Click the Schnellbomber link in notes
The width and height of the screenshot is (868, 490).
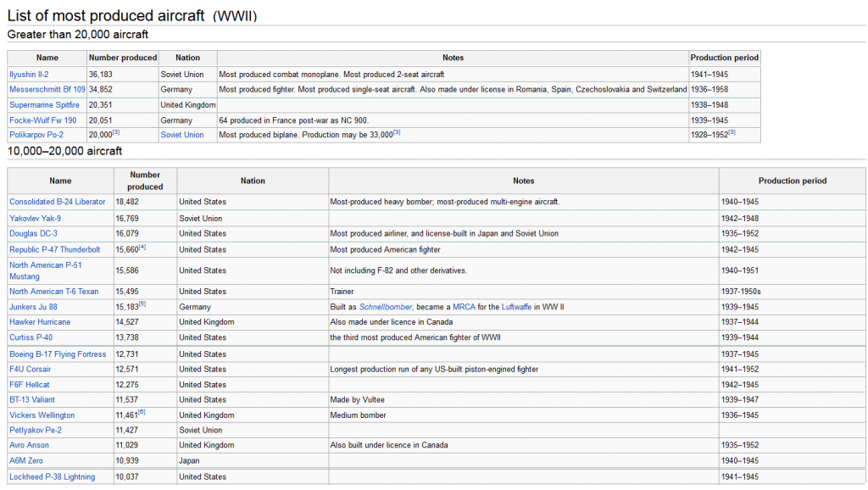[x=386, y=307]
